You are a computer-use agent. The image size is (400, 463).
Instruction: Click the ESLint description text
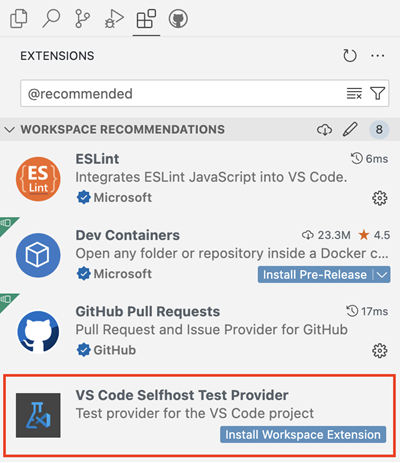click(211, 177)
